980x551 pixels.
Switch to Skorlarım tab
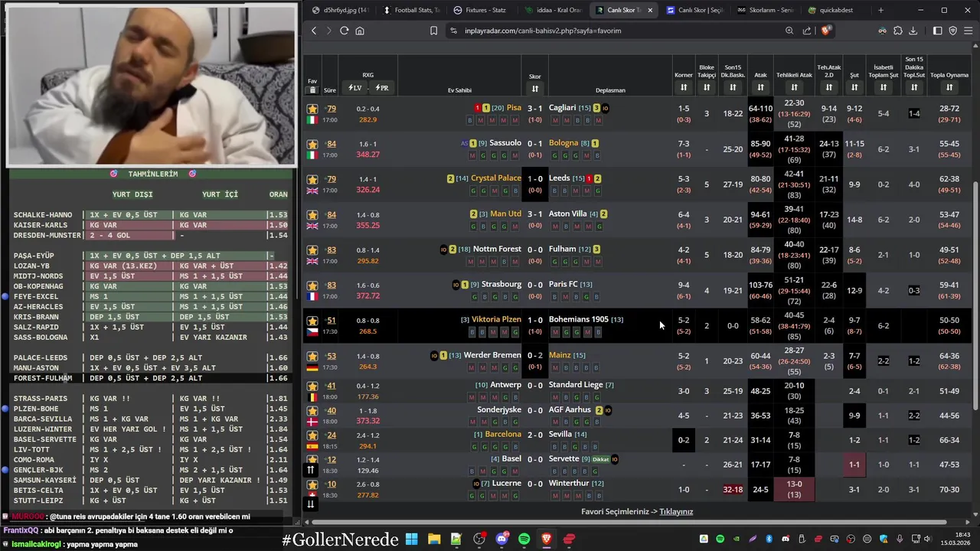point(766,10)
